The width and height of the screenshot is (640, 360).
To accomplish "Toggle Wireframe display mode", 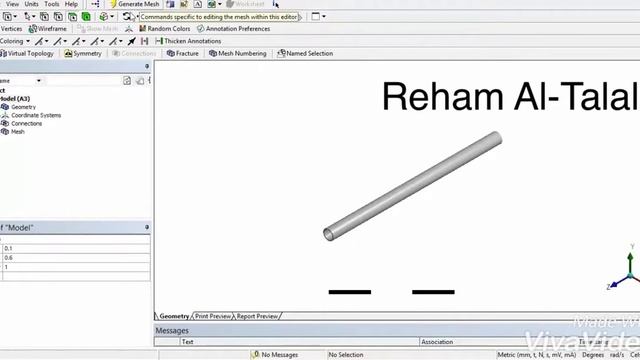I will point(47,29).
